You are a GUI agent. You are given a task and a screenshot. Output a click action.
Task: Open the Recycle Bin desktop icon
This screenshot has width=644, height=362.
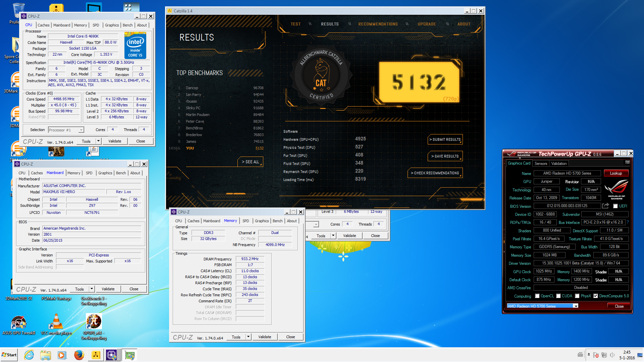click(18, 13)
